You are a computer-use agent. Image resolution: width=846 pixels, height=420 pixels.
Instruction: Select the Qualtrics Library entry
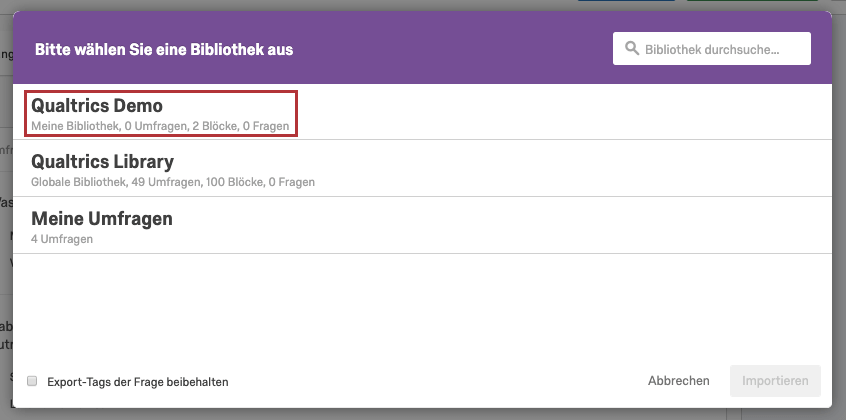[422, 168]
